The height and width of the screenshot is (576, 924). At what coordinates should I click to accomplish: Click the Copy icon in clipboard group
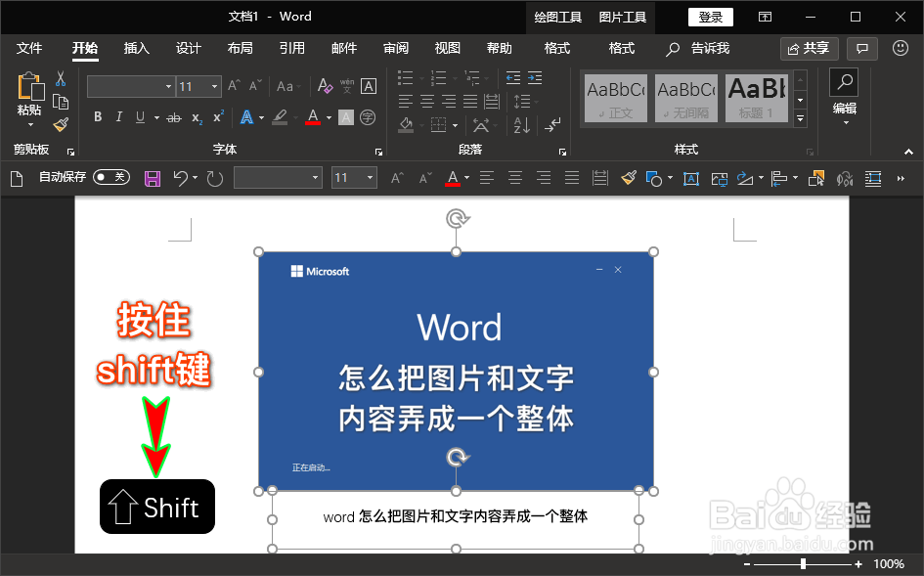pyautogui.click(x=61, y=102)
